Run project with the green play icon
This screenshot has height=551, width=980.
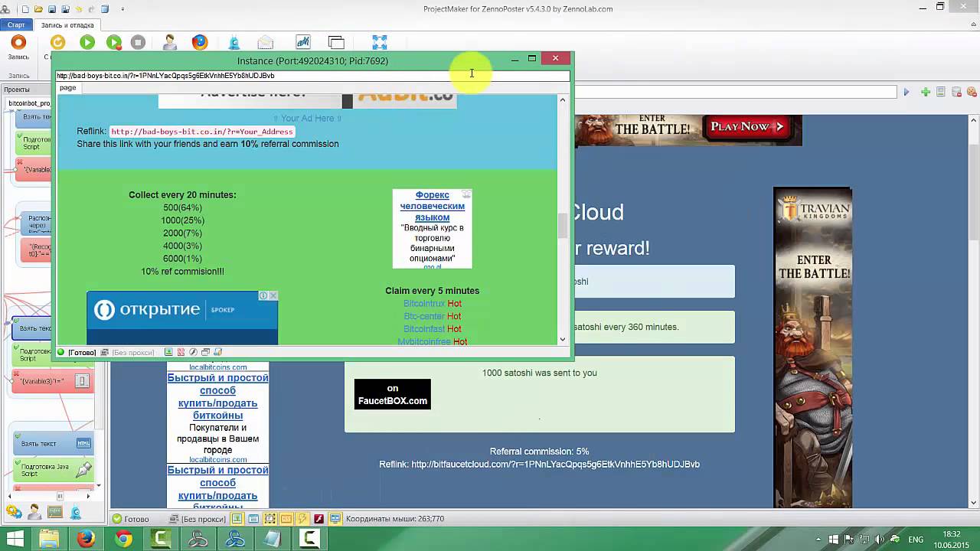click(x=87, y=43)
